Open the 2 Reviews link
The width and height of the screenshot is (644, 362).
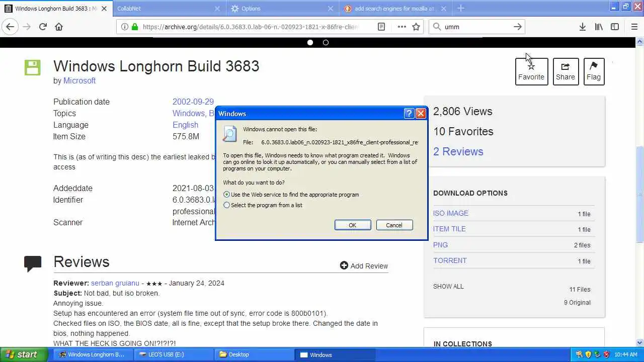pyautogui.click(x=458, y=151)
